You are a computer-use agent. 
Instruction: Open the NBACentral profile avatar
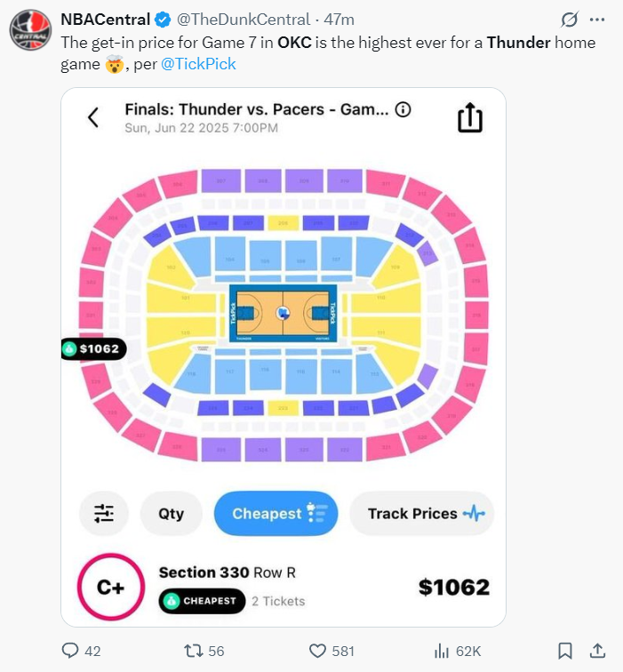tap(29, 30)
